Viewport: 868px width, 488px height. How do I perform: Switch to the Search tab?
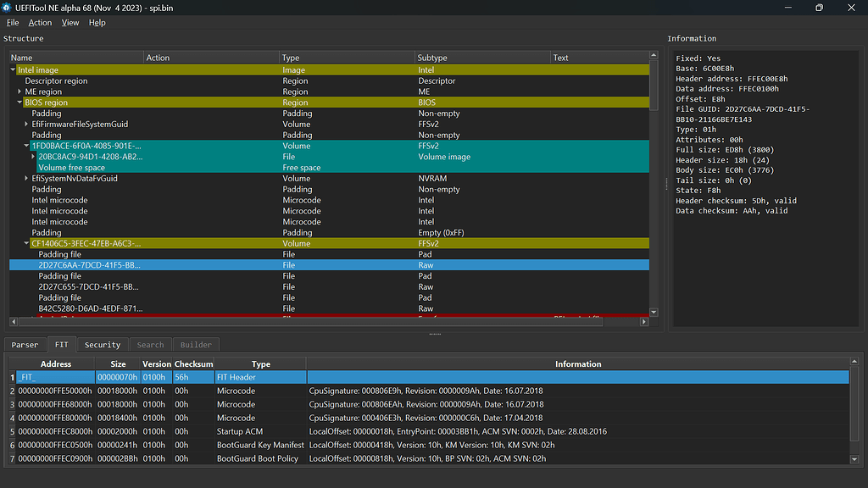coord(150,344)
